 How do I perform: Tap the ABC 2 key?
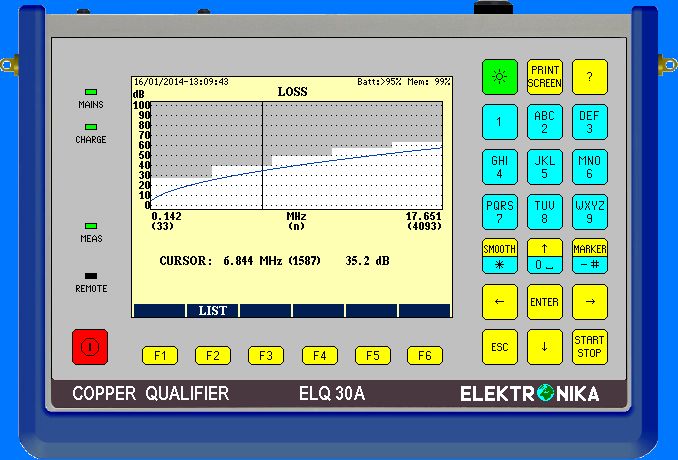[x=544, y=122]
